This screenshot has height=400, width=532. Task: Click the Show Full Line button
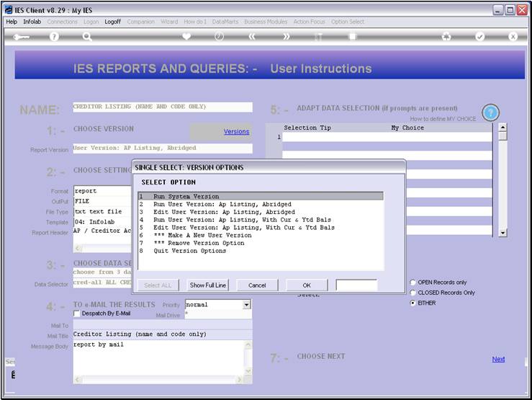click(x=207, y=285)
